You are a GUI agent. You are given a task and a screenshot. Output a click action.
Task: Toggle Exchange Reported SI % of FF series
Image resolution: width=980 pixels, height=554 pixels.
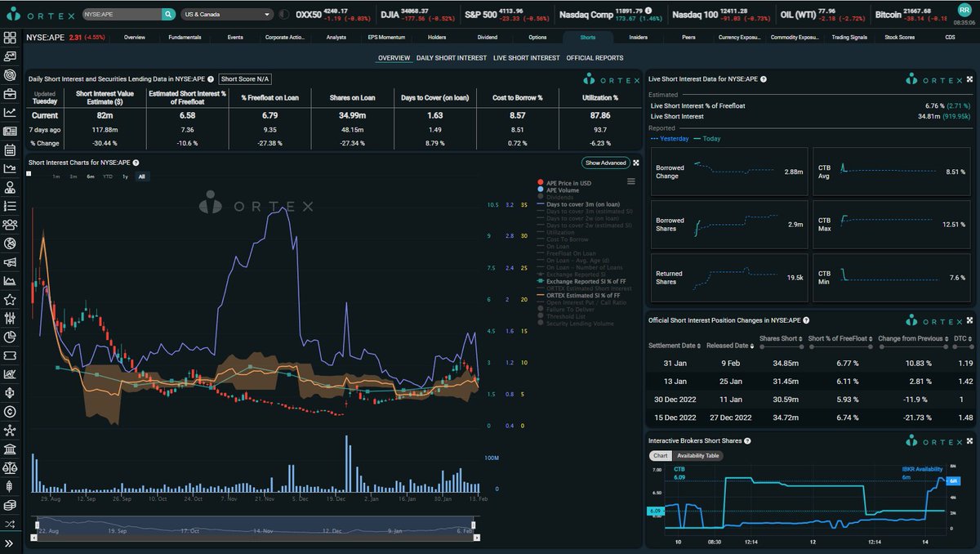pos(583,281)
